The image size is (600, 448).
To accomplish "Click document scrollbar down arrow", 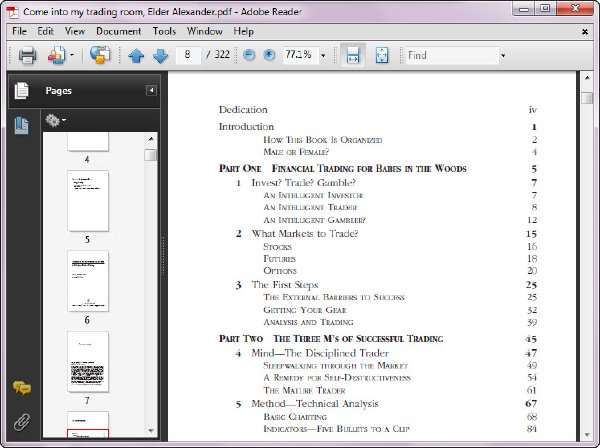I will (x=587, y=435).
